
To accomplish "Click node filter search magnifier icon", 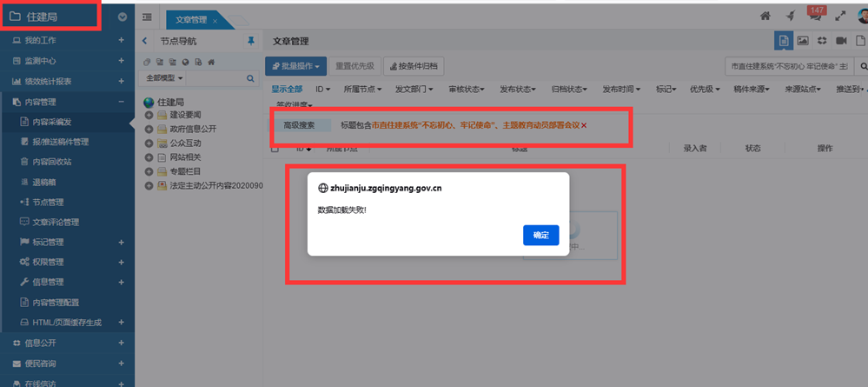I will tap(250, 78).
